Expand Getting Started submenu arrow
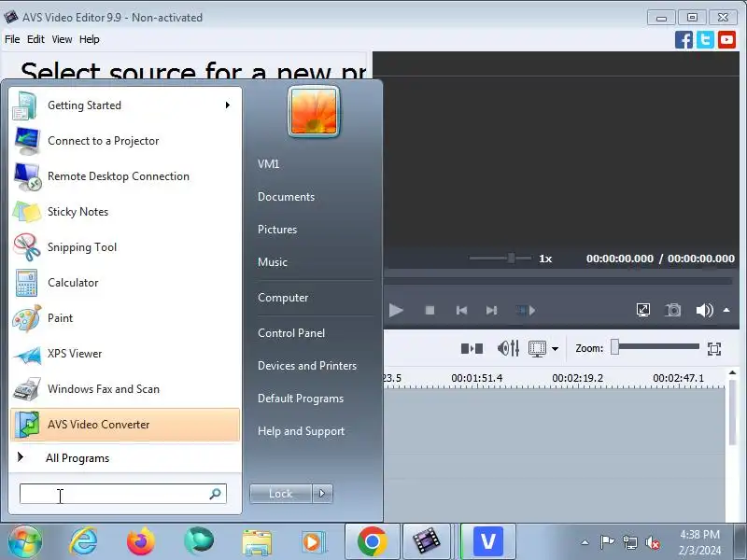Screen dimensions: 747x560 pyautogui.click(x=228, y=105)
